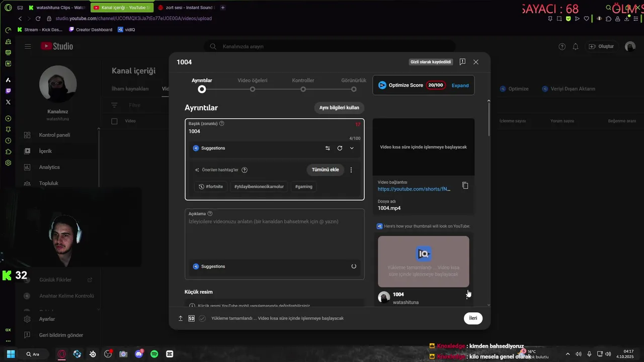Go to Video öğeleri step
The height and width of the screenshot is (362, 644).
[x=253, y=84]
